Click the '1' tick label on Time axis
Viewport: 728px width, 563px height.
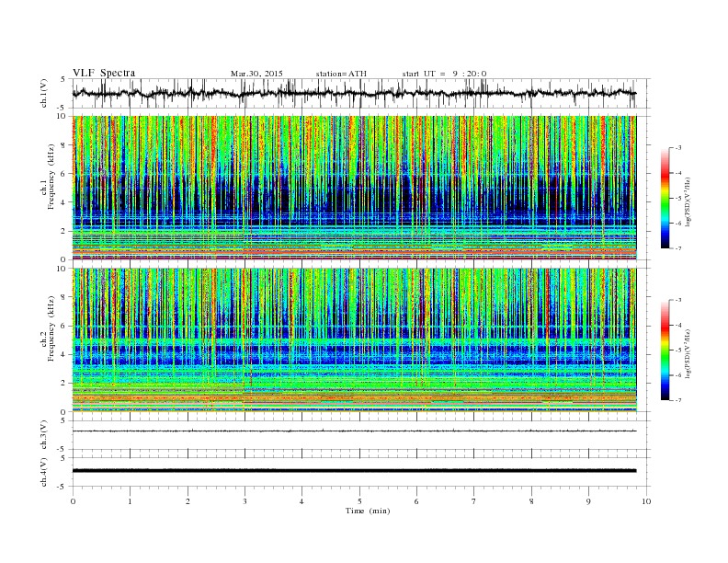click(x=130, y=501)
